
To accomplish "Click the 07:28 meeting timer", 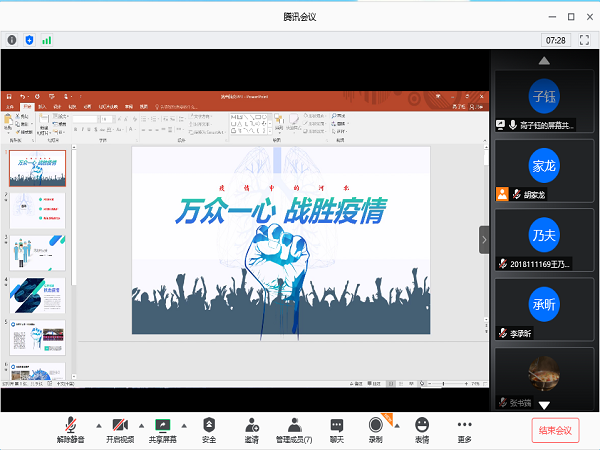I will pyautogui.click(x=556, y=40).
